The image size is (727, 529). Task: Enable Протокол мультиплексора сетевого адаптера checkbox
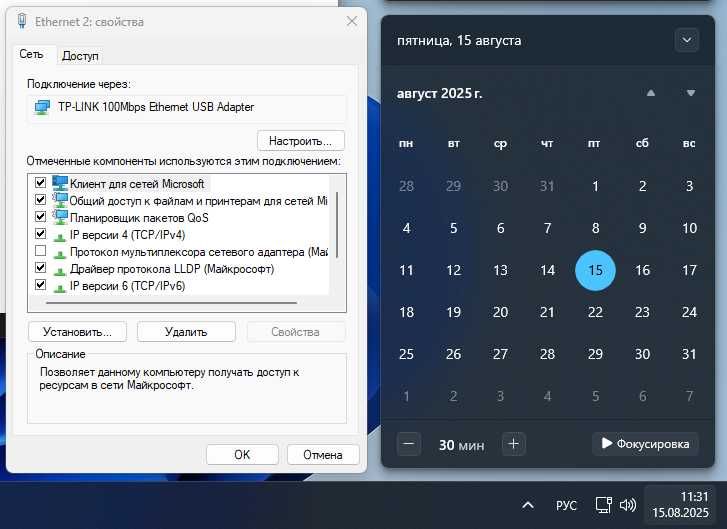click(40, 250)
